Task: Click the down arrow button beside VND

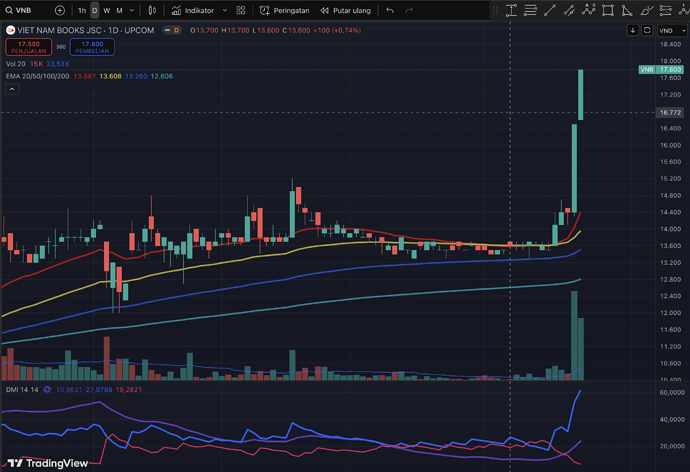Action: click(x=632, y=30)
